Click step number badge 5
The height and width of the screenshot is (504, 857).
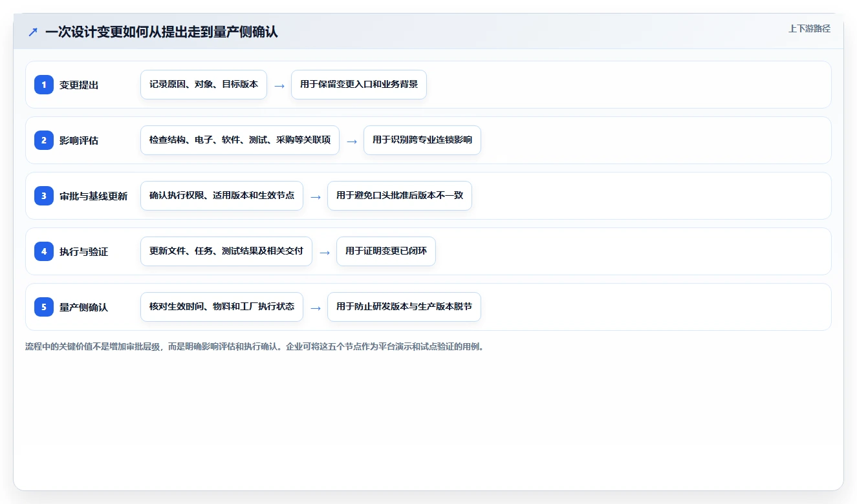point(44,307)
